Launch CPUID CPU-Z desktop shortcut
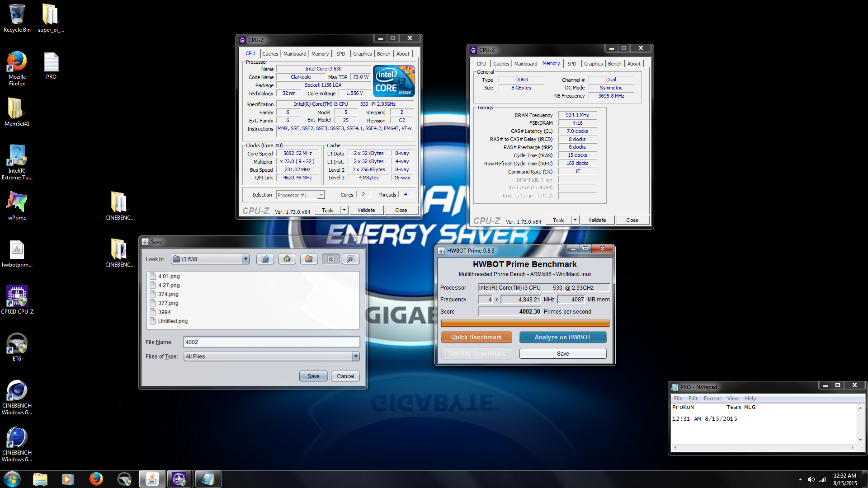Image resolution: width=868 pixels, height=488 pixels. coord(17,300)
